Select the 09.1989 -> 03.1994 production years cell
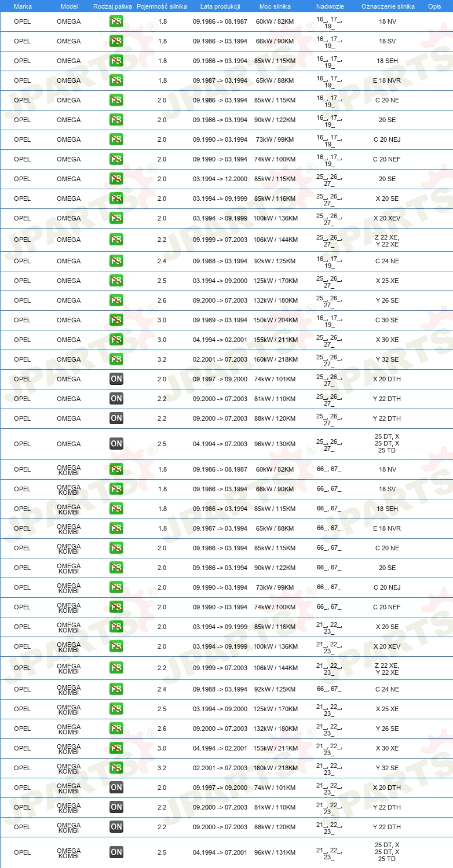The width and height of the screenshot is (453, 868). coord(220,321)
